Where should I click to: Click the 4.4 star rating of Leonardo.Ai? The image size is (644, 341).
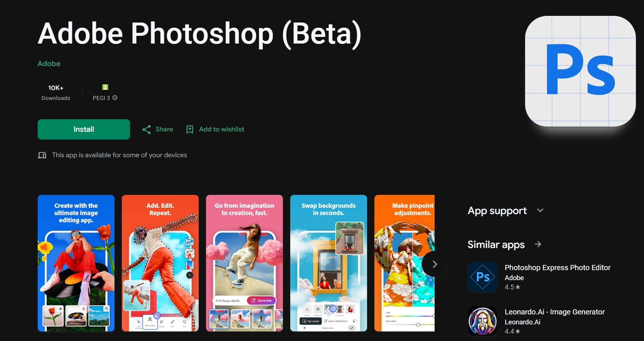(x=512, y=331)
